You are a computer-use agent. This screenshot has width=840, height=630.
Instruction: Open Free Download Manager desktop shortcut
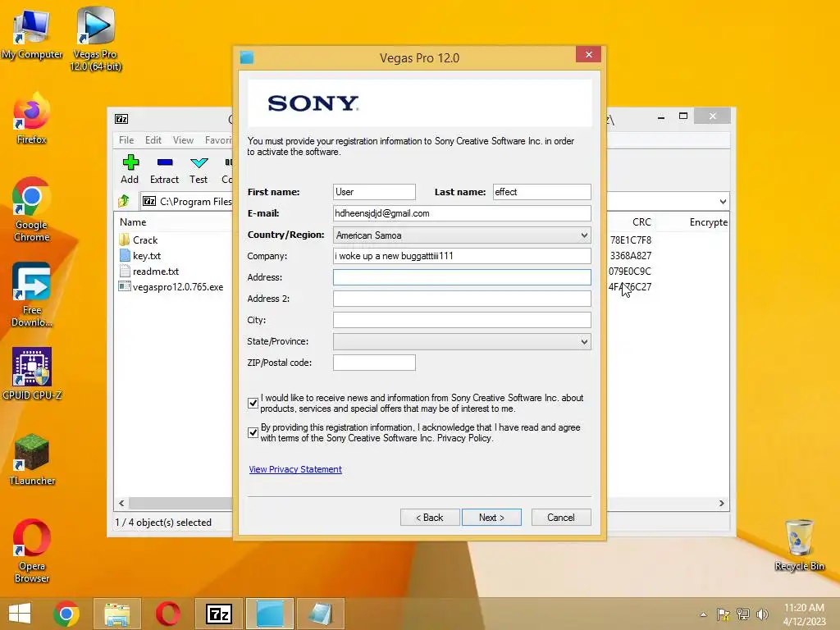pos(32,294)
